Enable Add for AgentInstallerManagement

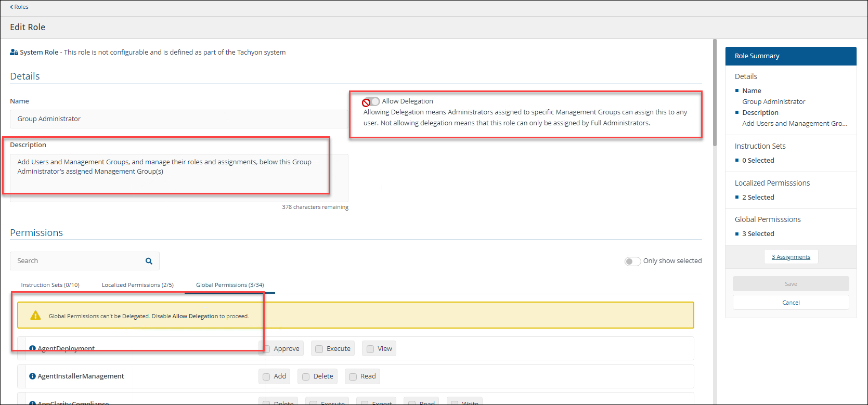click(266, 376)
